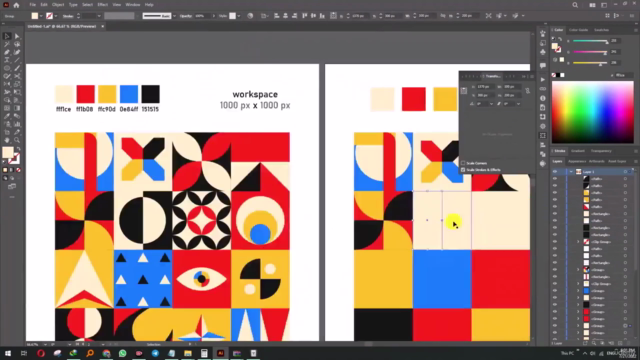Select the Scissors tool in the toolbar

17,76
